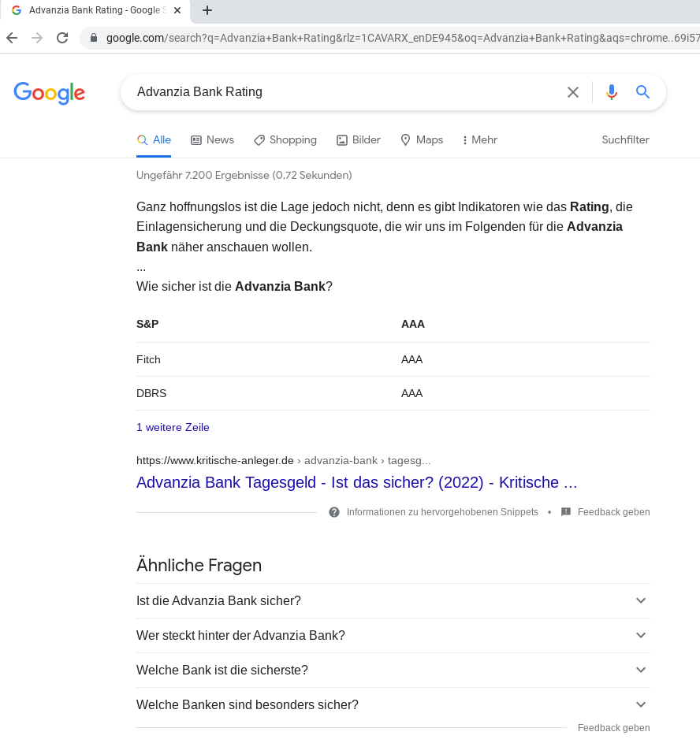Expand "Wer steckt hinter der Advanzia Bank?"
This screenshot has width=700, height=743.
[x=641, y=636]
